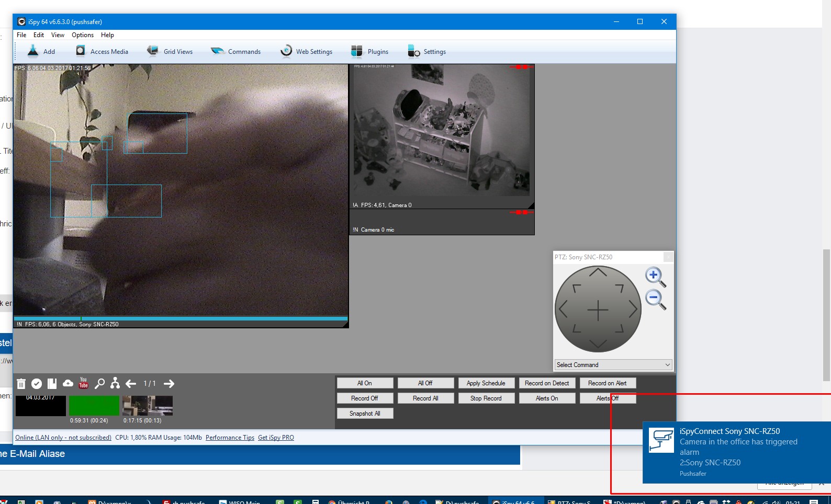
Task: Open the iSpyConnect Pushsafer alarm notification
Action: pyautogui.click(x=737, y=452)
